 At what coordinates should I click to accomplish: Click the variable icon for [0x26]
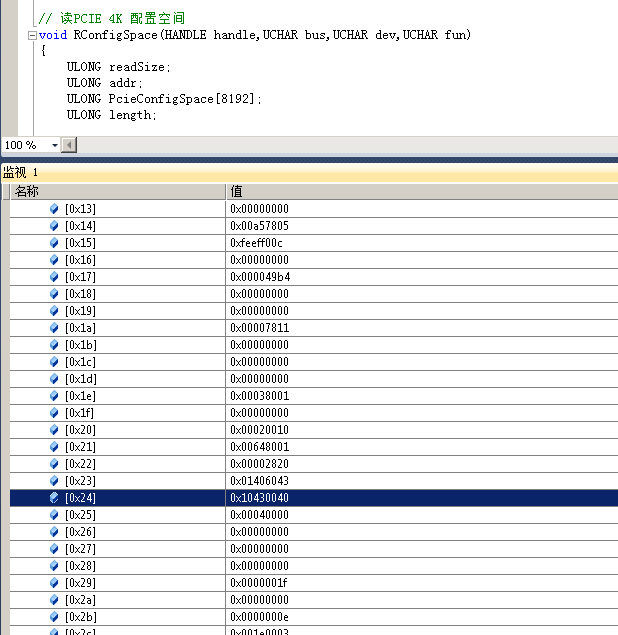point(54,532)
